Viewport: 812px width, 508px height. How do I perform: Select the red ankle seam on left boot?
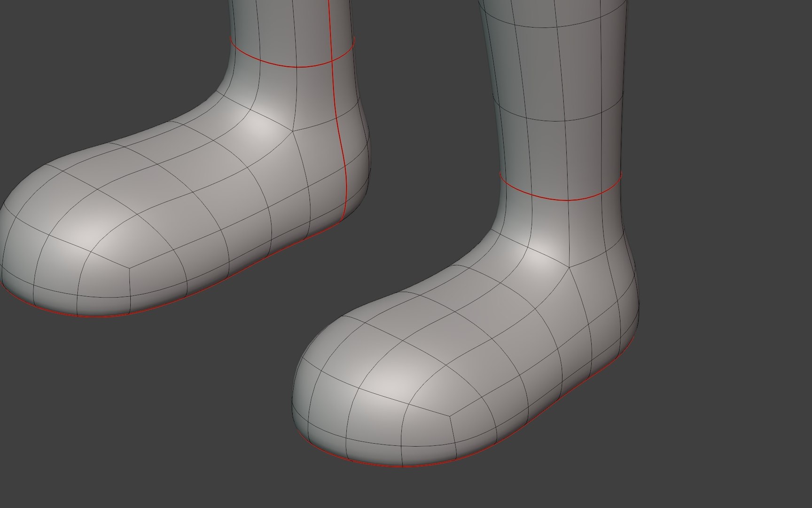(296, 66)
